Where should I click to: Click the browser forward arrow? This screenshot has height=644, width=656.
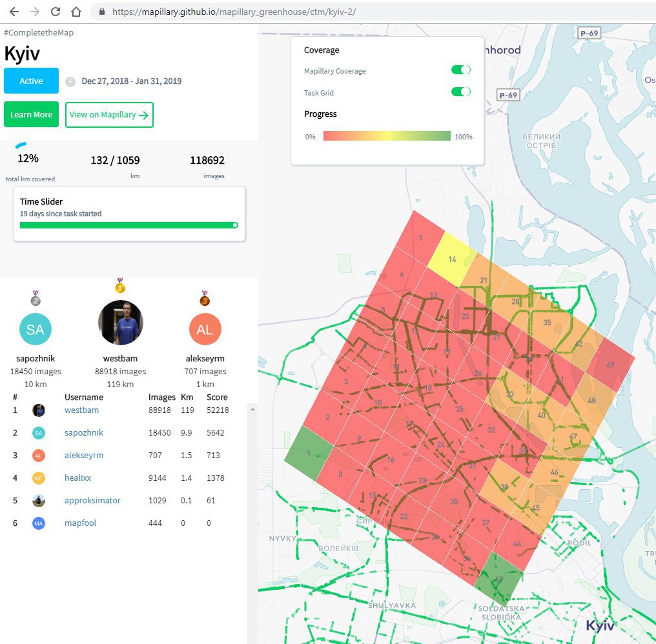pos(35,12)
